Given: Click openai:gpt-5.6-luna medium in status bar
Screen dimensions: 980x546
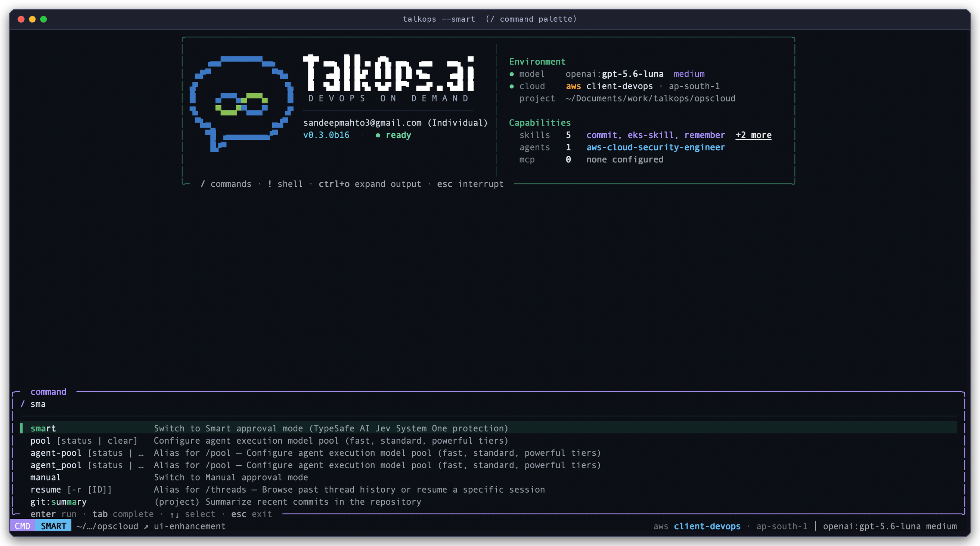Looking at the screenshot, I should (890, 526).
